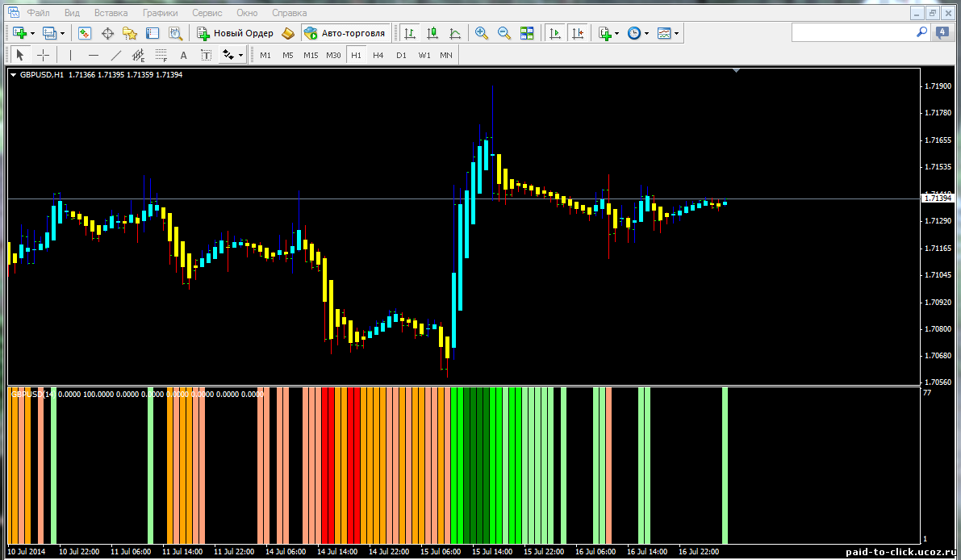The height and width of the screenshot is (560, 961).
Task: Click the Arrows objects icon
Action: (228, 55)
